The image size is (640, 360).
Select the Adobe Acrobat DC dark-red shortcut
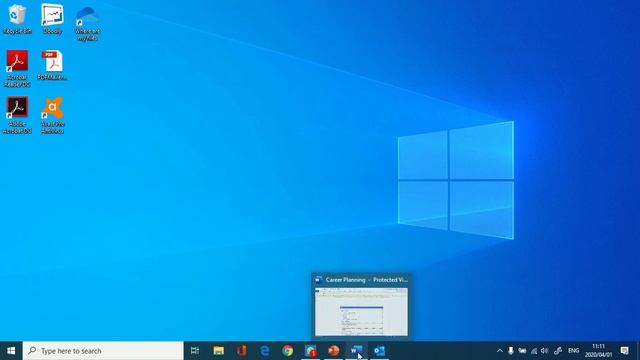pos(17,115)
